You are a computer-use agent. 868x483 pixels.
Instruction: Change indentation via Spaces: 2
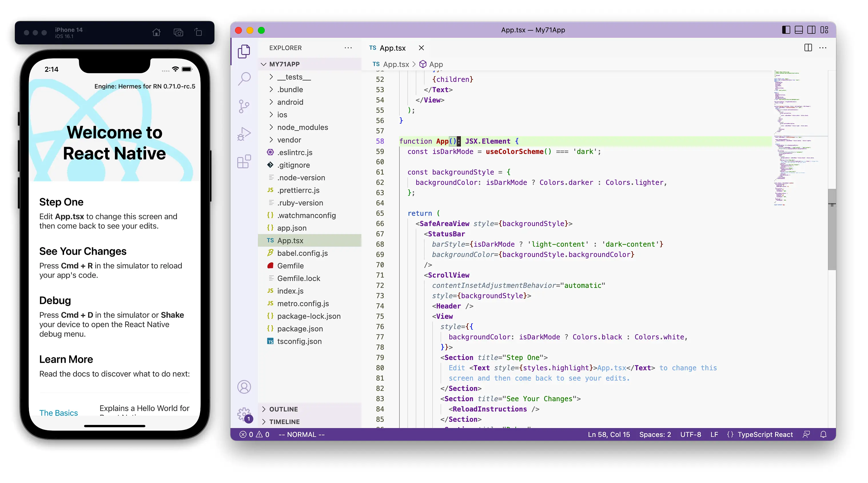[x=655, y=434]
